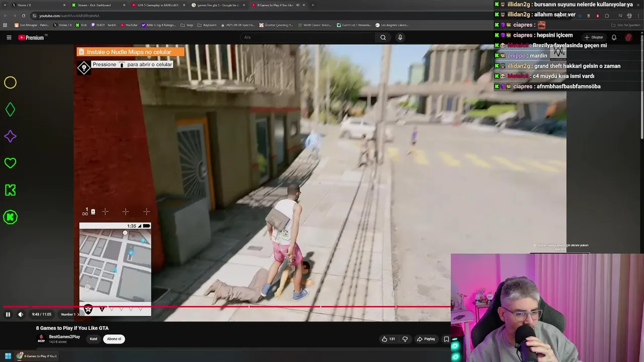The image size is (644, 362).
Task: Click the YouTube search magnifier button
Action: click(x=383, y=37)
